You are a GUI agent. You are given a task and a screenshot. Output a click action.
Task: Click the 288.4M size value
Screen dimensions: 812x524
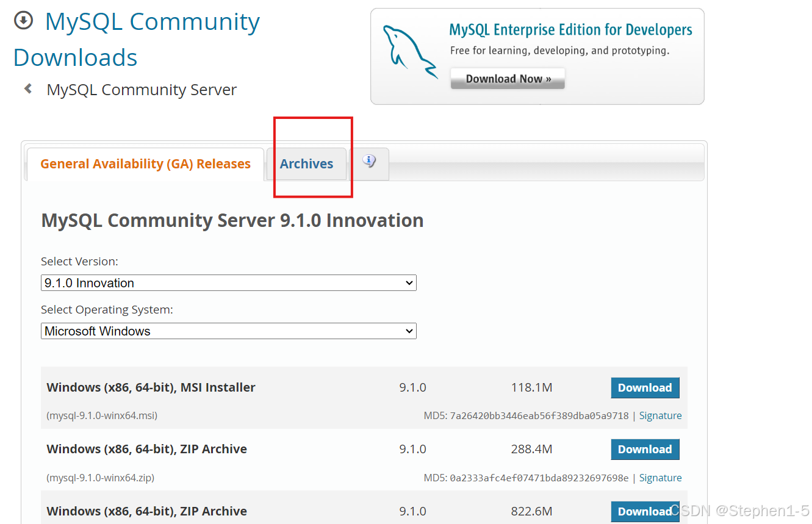532,449
